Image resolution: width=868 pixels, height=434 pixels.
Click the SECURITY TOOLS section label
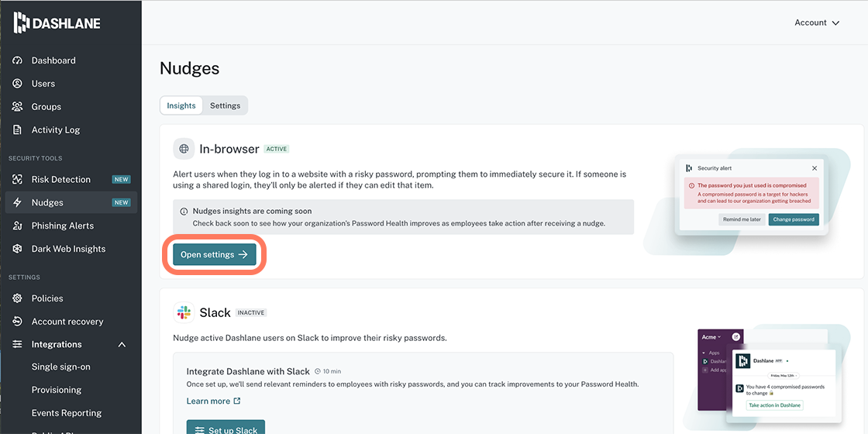35,158
